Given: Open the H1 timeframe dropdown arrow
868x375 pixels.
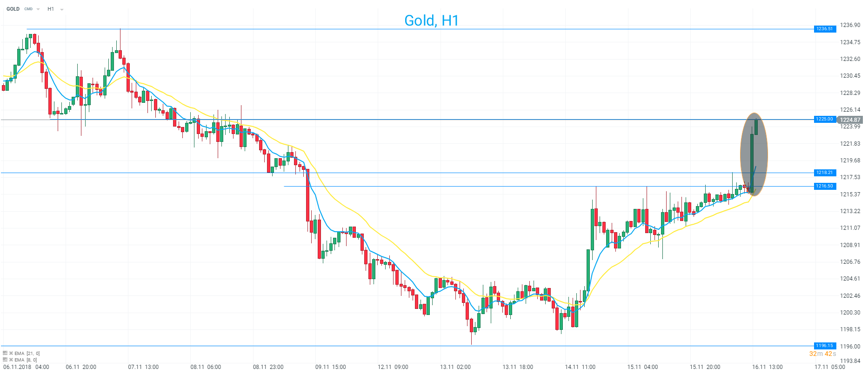Looking at the screenshot, I should pos(62,9).
